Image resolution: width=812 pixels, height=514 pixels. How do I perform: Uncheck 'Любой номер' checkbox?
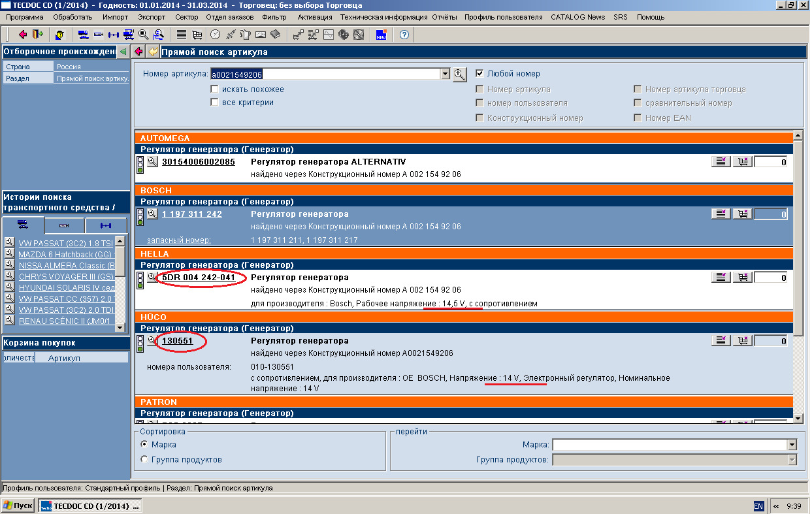(479, 74)
